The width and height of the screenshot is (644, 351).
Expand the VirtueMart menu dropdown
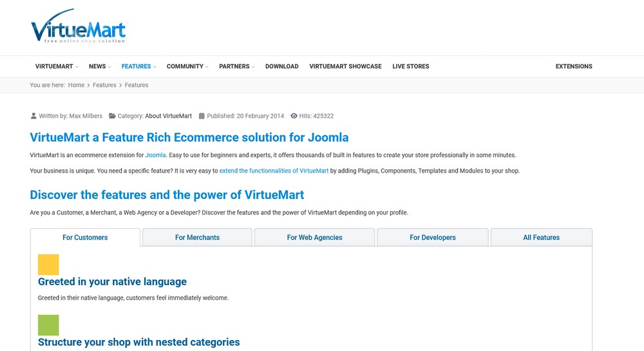(x=56, y=66)
